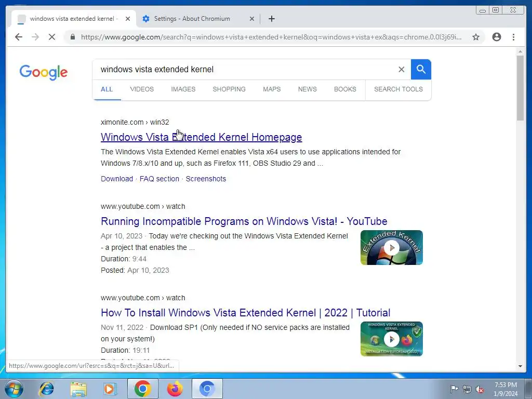Open SEARCH TOOLS options
The image size is (532, 399).
click(x=398, y=89)
